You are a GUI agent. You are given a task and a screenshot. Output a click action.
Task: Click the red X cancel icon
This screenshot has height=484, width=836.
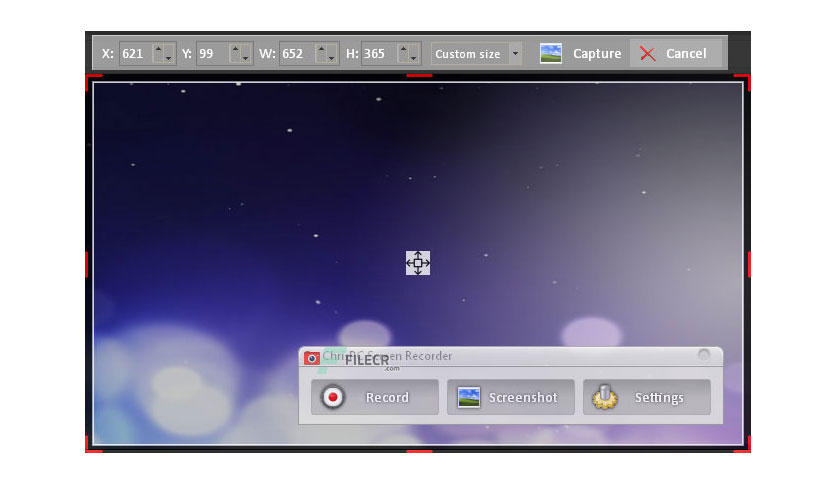click(647, 54)
